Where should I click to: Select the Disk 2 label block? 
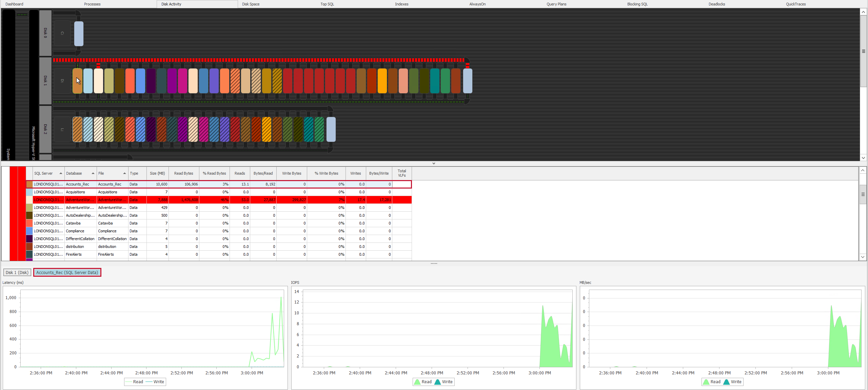coord(45,129)
